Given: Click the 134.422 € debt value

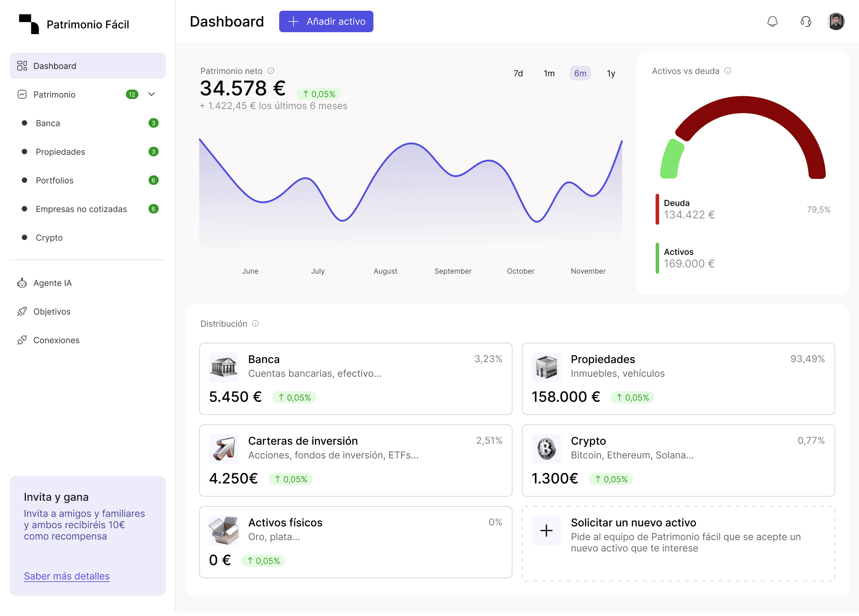Looking at the screenshot, I should pyautogui.click(x=689, y=215).
